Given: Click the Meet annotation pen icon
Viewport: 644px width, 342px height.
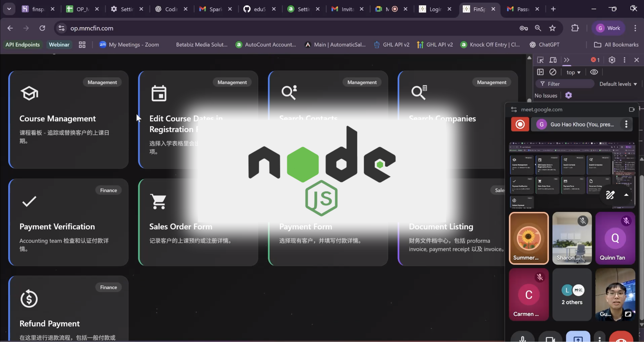Looking at the screenshot, I should [x=610, y=195].
